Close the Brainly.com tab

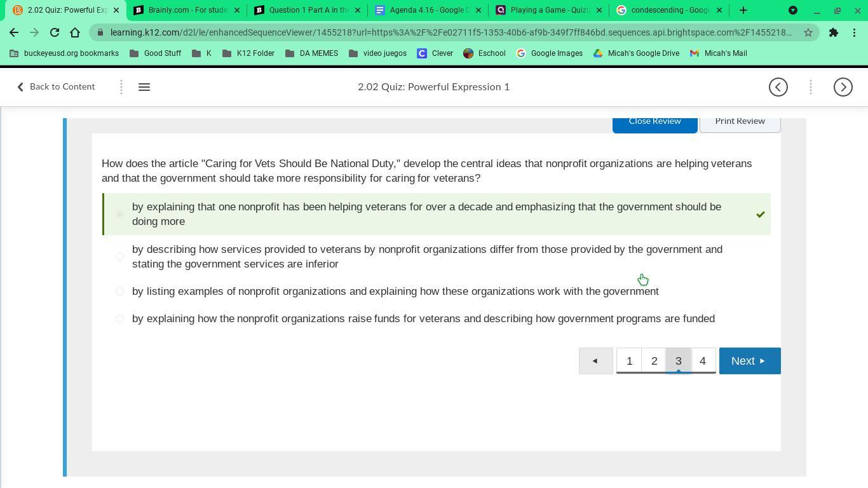click(x=237, y=10)
